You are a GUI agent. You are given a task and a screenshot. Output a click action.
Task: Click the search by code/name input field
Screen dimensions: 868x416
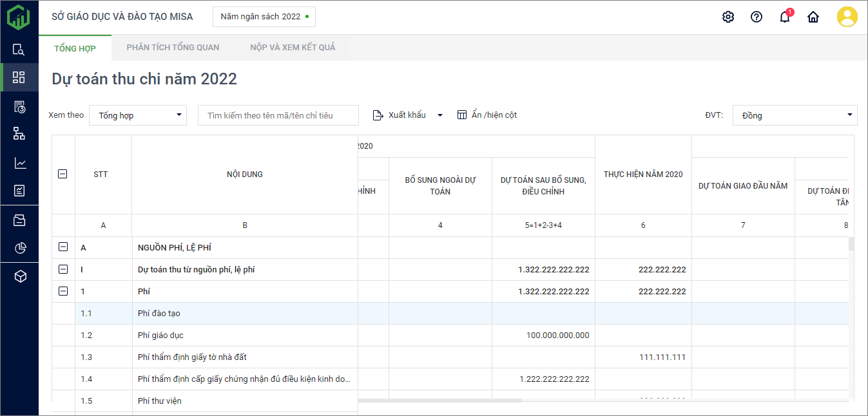[278, 115]
